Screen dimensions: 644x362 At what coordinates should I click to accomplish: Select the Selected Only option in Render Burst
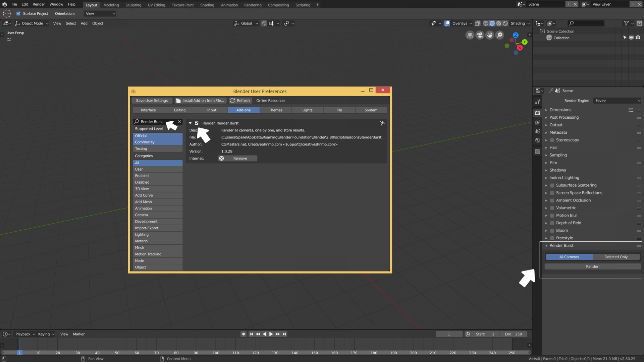click(x=616, y=257)
